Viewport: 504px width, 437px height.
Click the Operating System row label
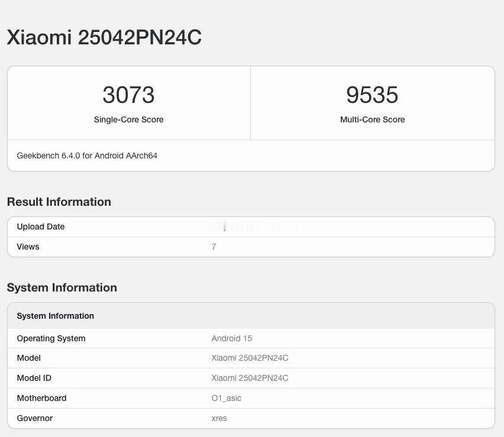point(51,338)
